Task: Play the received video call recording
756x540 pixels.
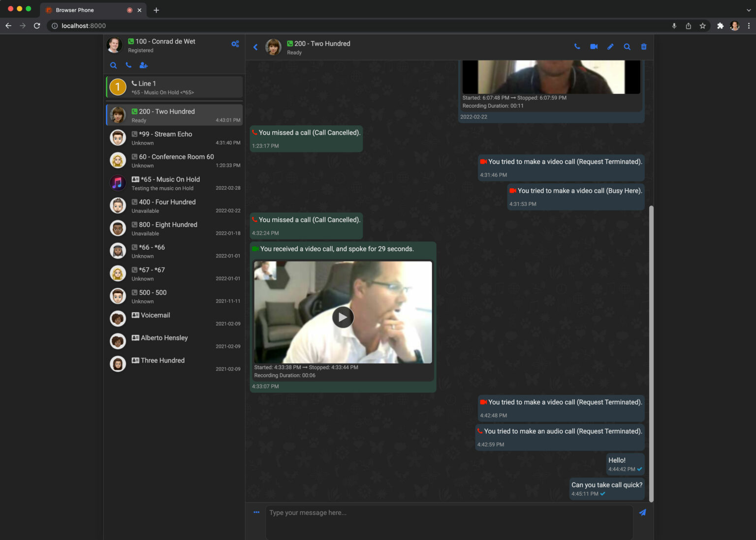Action: pyautogui.click(x=343, y=317)
